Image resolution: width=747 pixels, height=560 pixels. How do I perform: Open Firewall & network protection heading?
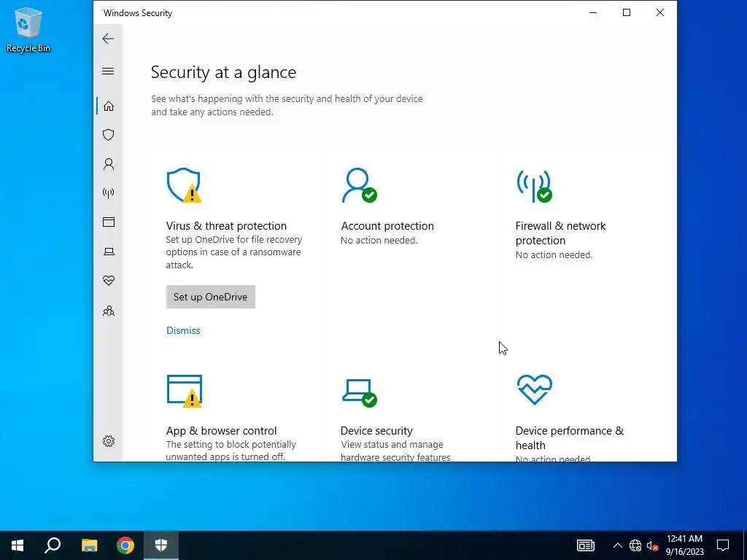tap(561, 233)
